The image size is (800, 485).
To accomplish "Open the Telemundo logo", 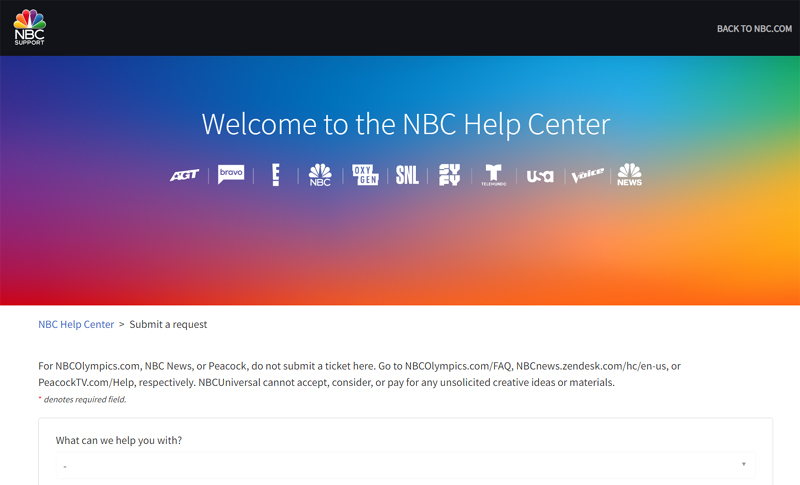I will click(x=493, y=175).
